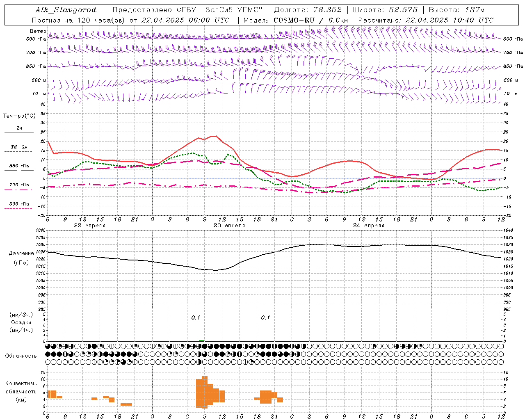Click the 'Тем-ра(°C)' axis title
This screenshot has height=420, width=525.
[x=19, y=116]
